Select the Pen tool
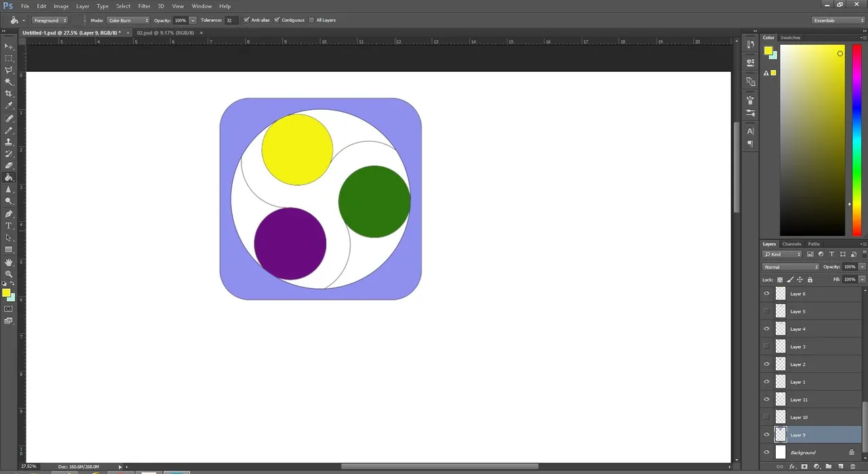This screenshot has height=474, width=868. pos(9,214)
